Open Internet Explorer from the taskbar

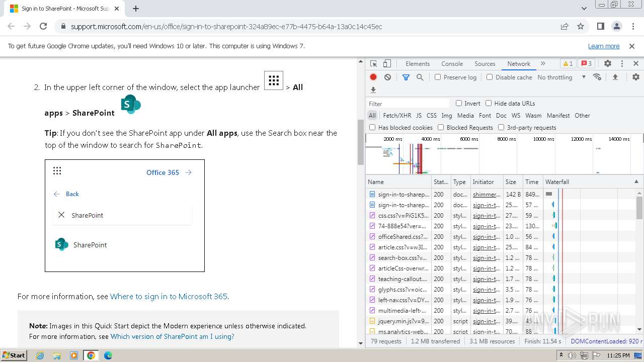(40, 355)
